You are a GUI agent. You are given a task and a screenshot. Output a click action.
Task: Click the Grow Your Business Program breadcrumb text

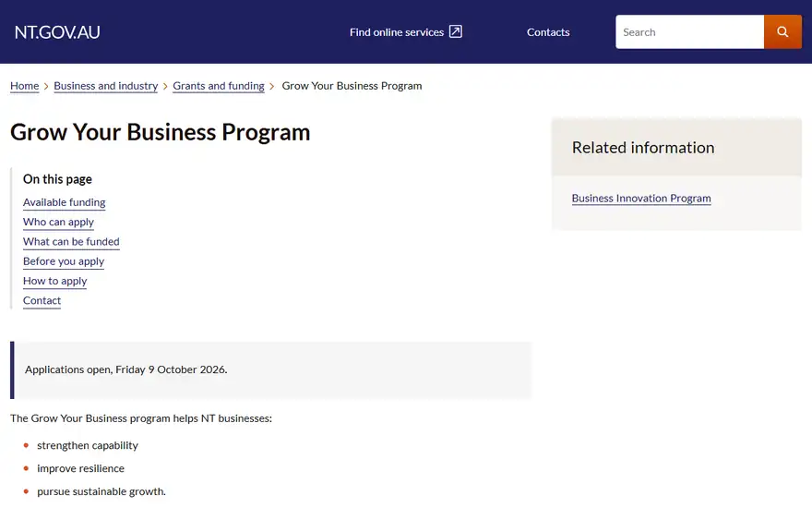(x=352, y=86)
